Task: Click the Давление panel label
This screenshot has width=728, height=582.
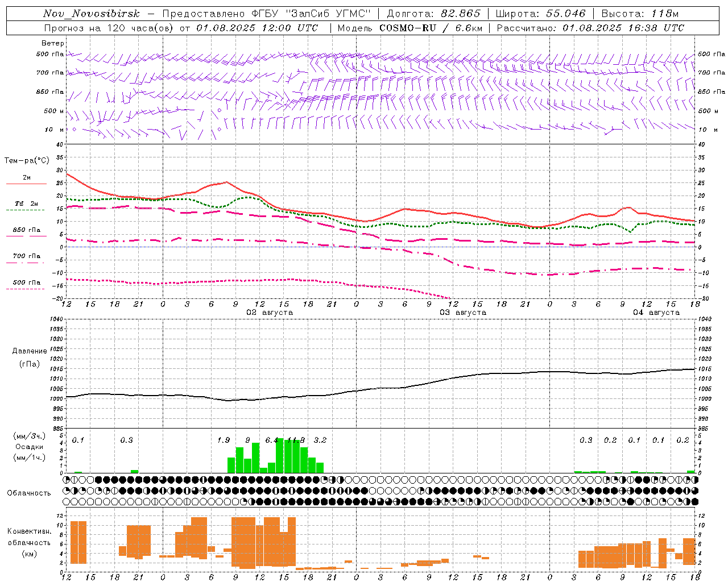Action: 30,351
